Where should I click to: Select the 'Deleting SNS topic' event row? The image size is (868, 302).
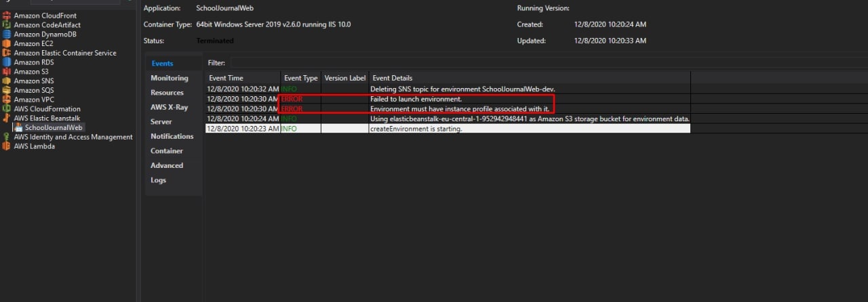[x=448, y=89]
